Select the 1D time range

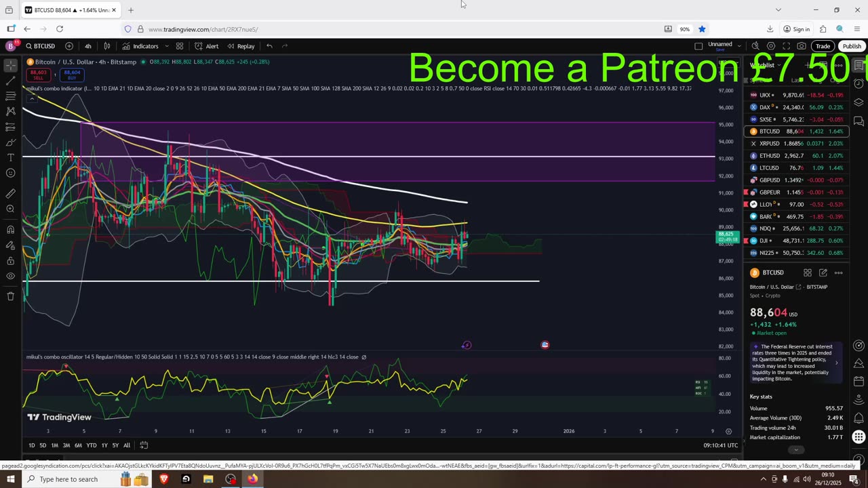point(32,445)
